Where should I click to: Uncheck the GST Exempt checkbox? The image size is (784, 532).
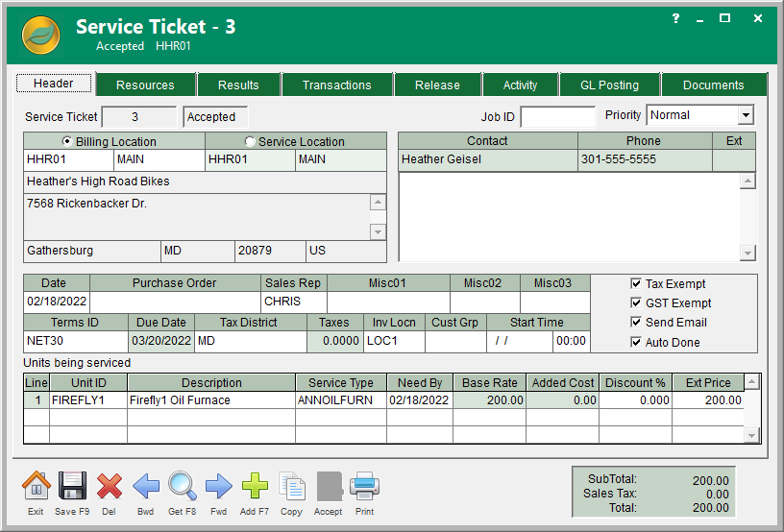[x=636, y=302]
